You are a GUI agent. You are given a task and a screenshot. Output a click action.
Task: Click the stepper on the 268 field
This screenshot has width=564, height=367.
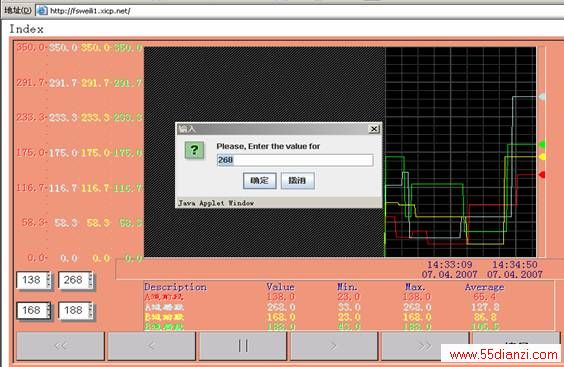click(x=91, y=280)
